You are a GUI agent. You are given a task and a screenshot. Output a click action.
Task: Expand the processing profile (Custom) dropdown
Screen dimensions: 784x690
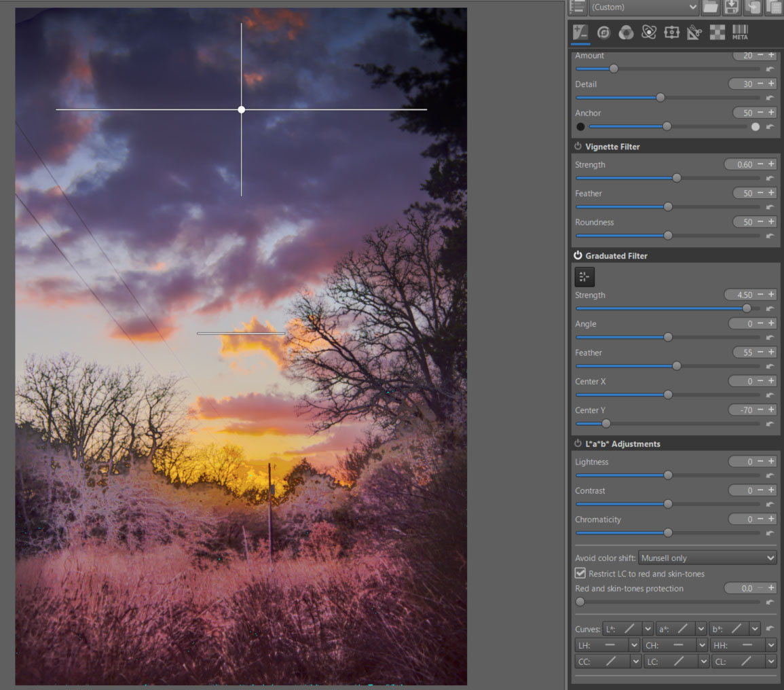(x=643, y=7)
